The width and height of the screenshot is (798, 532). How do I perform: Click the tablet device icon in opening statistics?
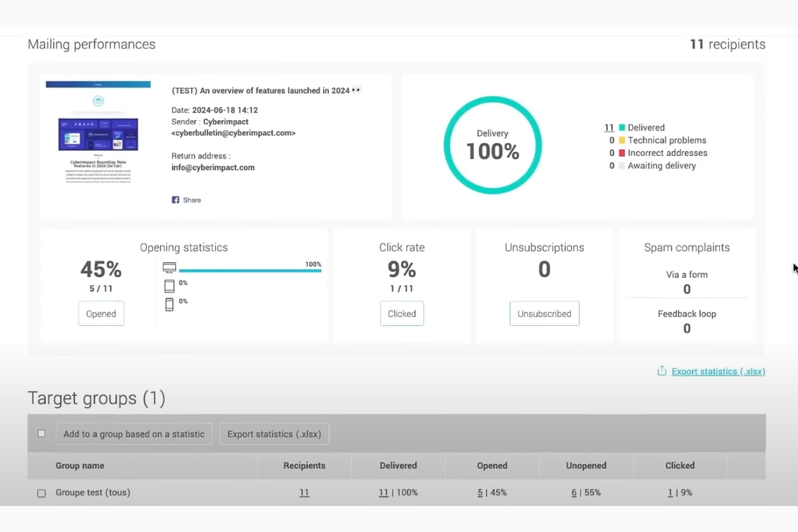169,286
